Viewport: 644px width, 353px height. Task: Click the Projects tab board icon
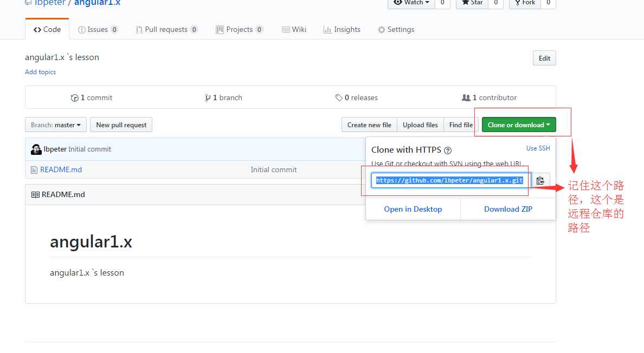point(220,30)
